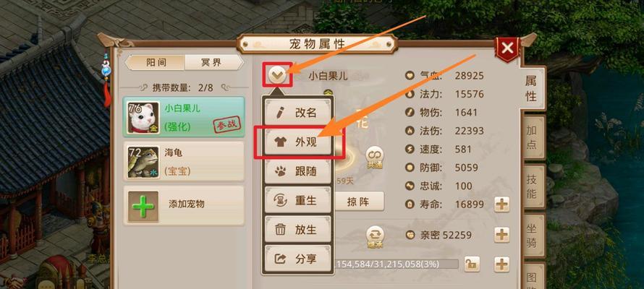Choose 跟随 follow option with paw icon
644x289 pixels.
click(x=298, y=171)
